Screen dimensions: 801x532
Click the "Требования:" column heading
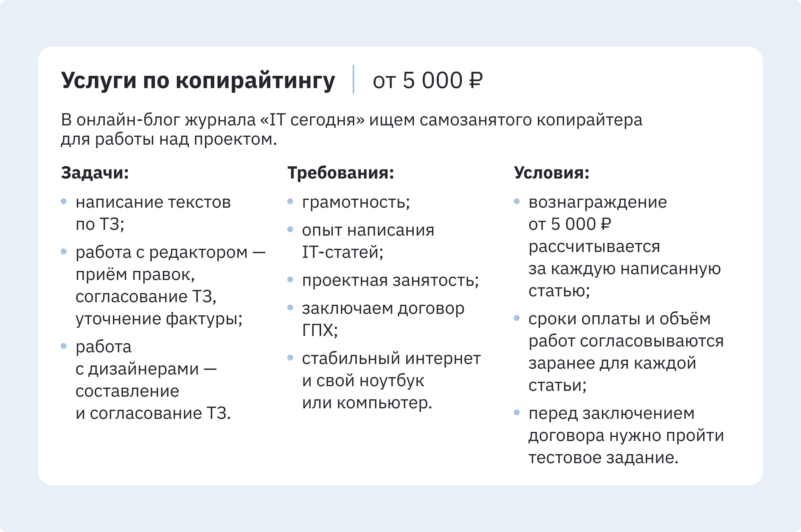tap(341, 173)
